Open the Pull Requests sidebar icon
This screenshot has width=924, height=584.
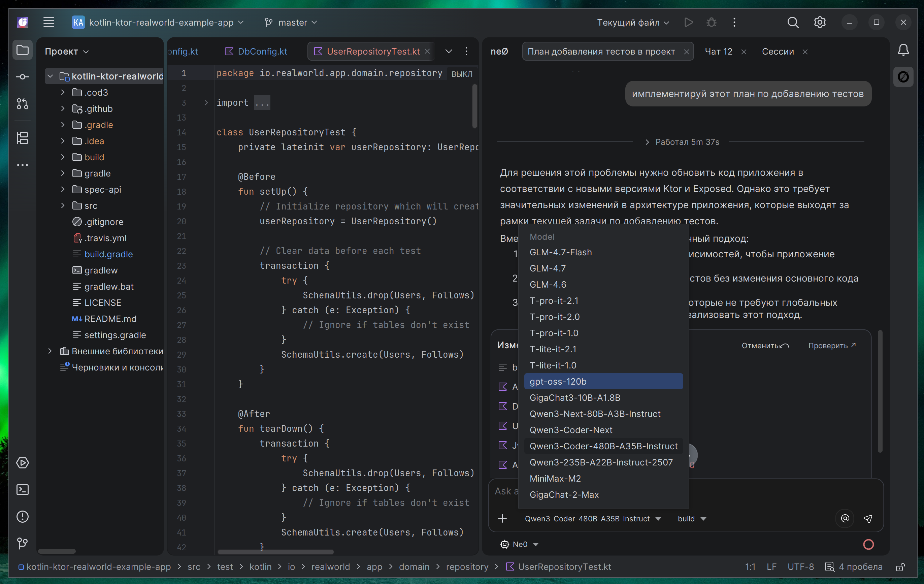pyautogui.click(x=22, y=104)
